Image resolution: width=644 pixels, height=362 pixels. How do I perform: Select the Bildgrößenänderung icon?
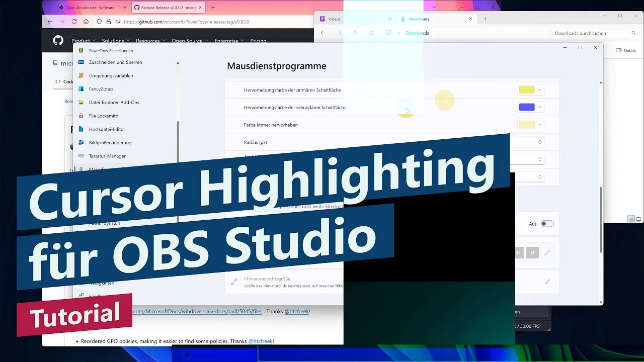81,143
